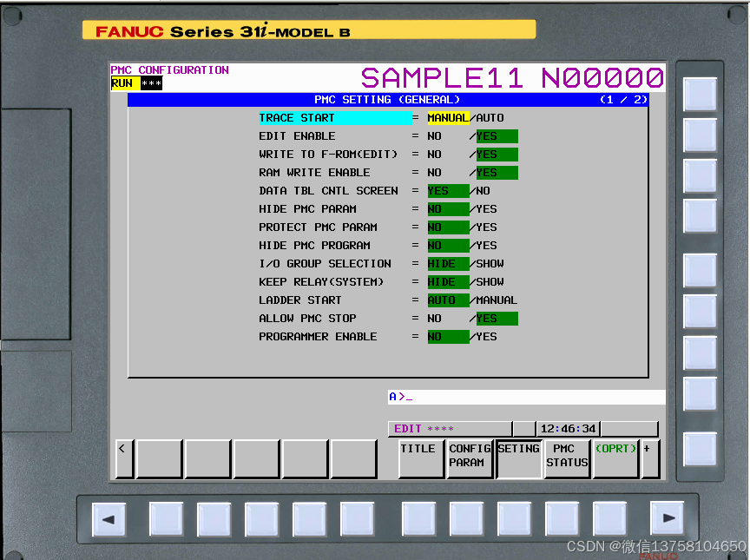Image resolution: width=750 pixels, height=560 pixels.
Task: Click the topmost vertical key on right bezel
Action: (x=700, y=95)
